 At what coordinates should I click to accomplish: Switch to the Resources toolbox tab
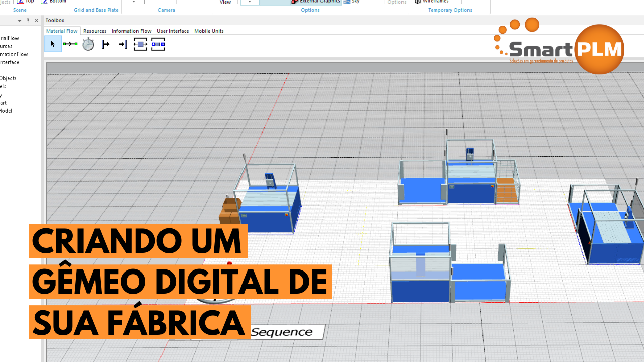(95, 31)
